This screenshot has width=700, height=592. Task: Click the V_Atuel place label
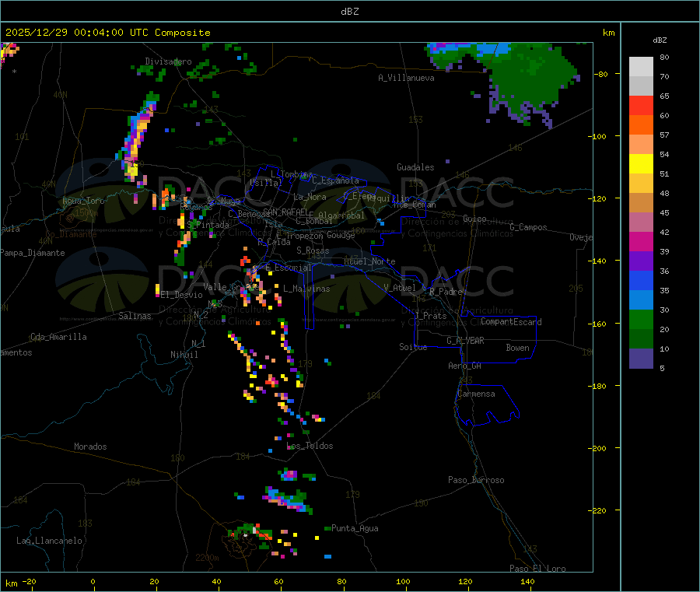(x=400, y=288)
